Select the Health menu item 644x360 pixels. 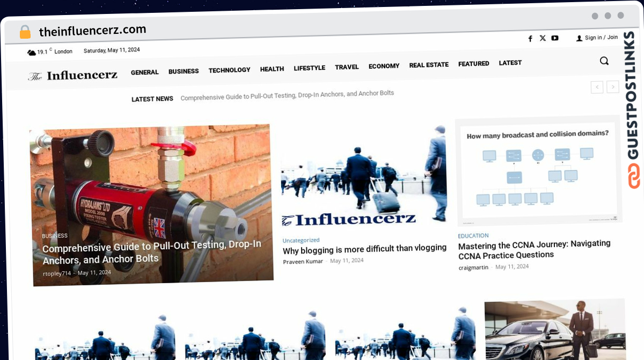272,69
